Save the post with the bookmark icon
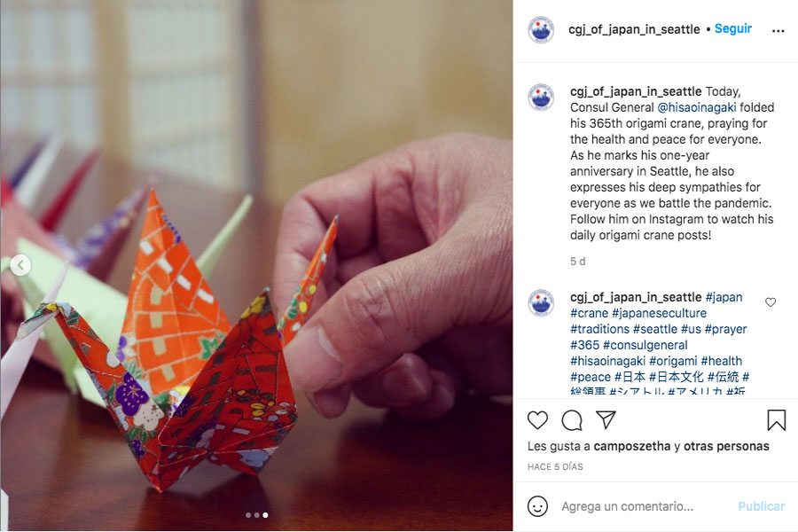The height and width of the screenshot is (532, 798). (x=776, y=420)
